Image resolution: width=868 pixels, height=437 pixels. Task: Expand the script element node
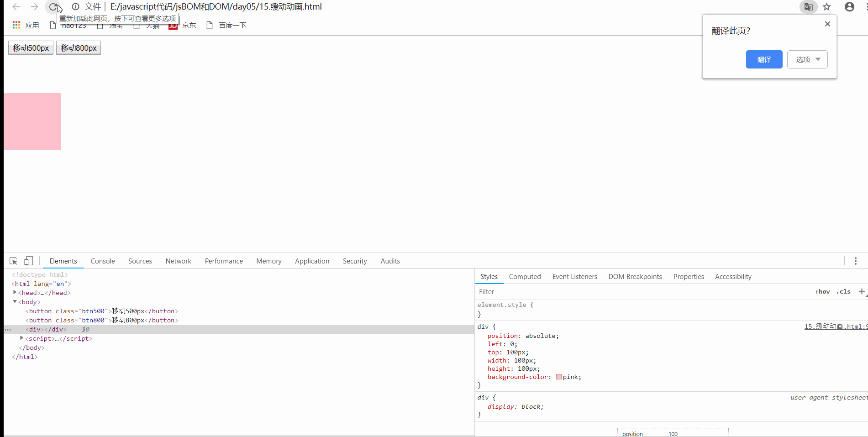[21, 338]
